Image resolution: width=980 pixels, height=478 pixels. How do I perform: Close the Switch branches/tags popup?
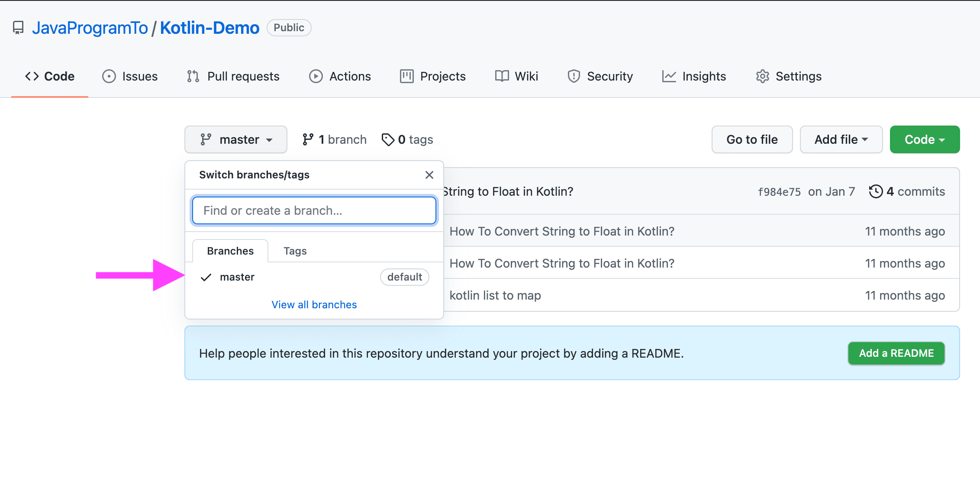[429, 175]
